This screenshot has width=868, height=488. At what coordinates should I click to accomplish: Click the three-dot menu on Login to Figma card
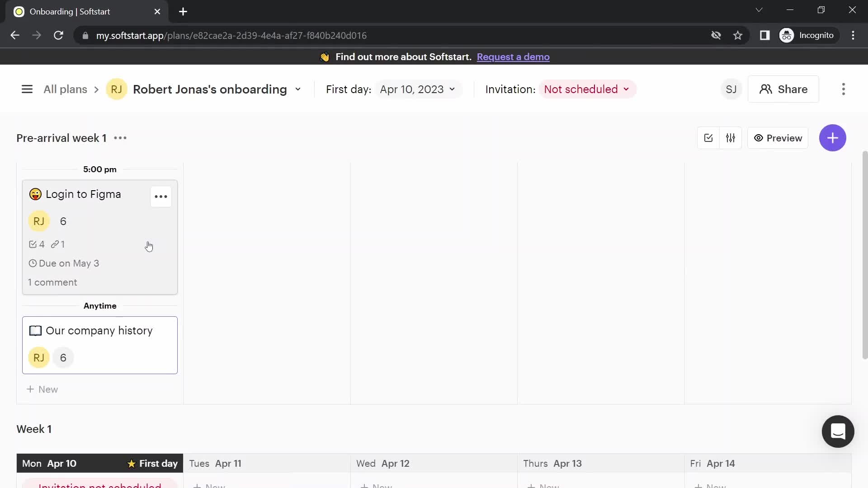(160, 197)
